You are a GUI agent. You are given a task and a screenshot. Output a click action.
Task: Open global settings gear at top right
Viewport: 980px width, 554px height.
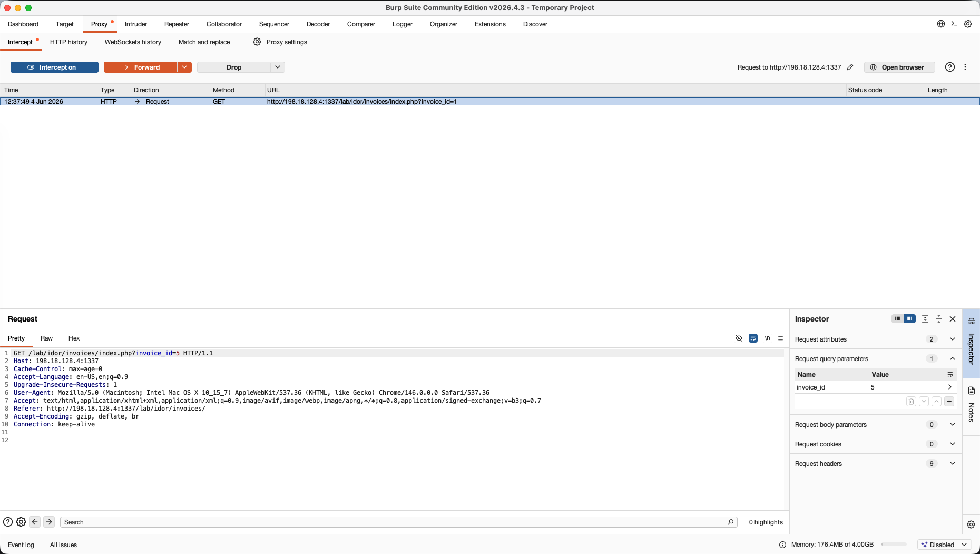tap(968, 24)
